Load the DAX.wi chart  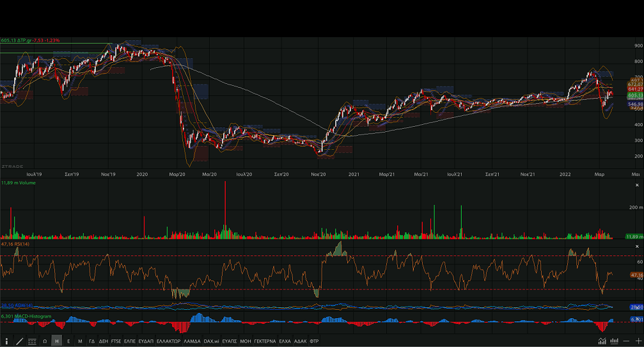pyautogui.click(x=211, y=341)
